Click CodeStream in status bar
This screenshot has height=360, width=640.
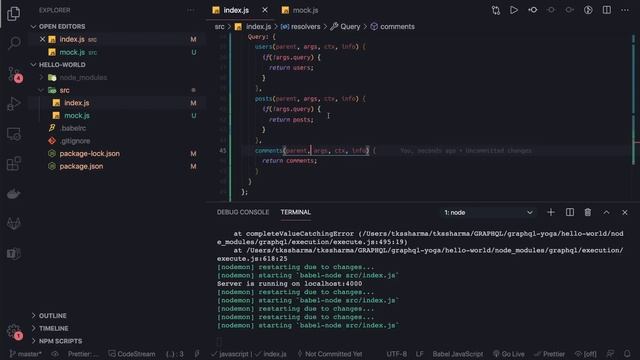(132, 354)
